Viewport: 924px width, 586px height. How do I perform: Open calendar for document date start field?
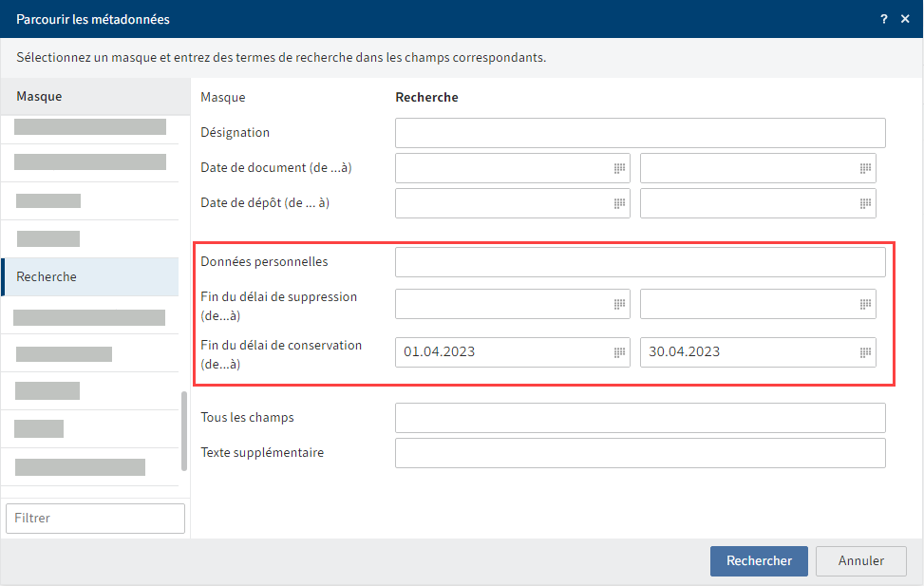(x=619, y=169)
